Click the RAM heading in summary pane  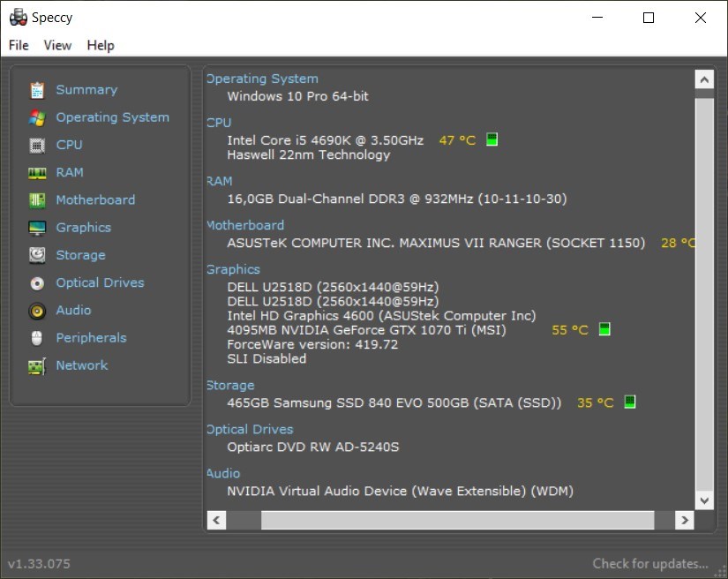tap(220, 181)
